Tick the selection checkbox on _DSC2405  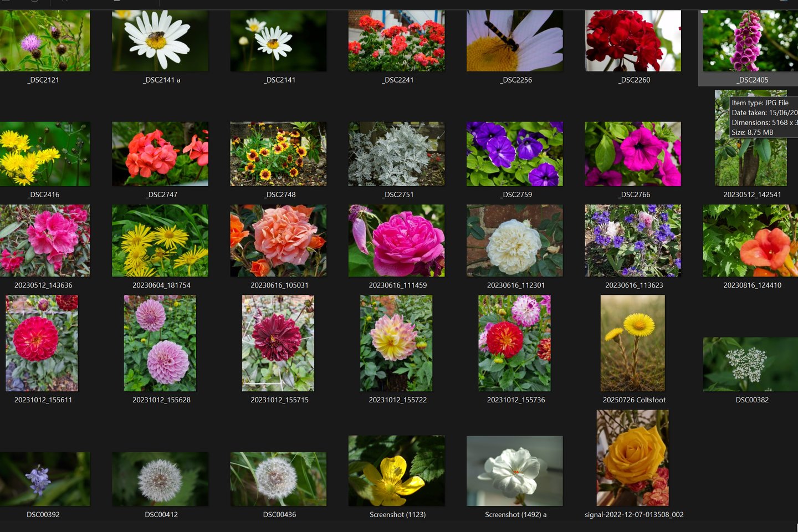point(704,11)
